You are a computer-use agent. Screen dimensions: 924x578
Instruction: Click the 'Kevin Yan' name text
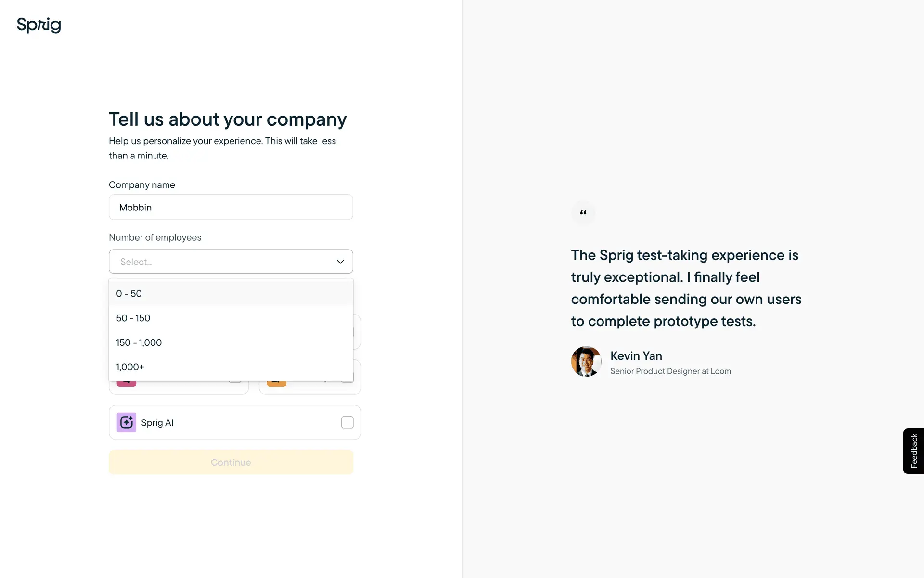pyautogui.click(x=636, y=356)
